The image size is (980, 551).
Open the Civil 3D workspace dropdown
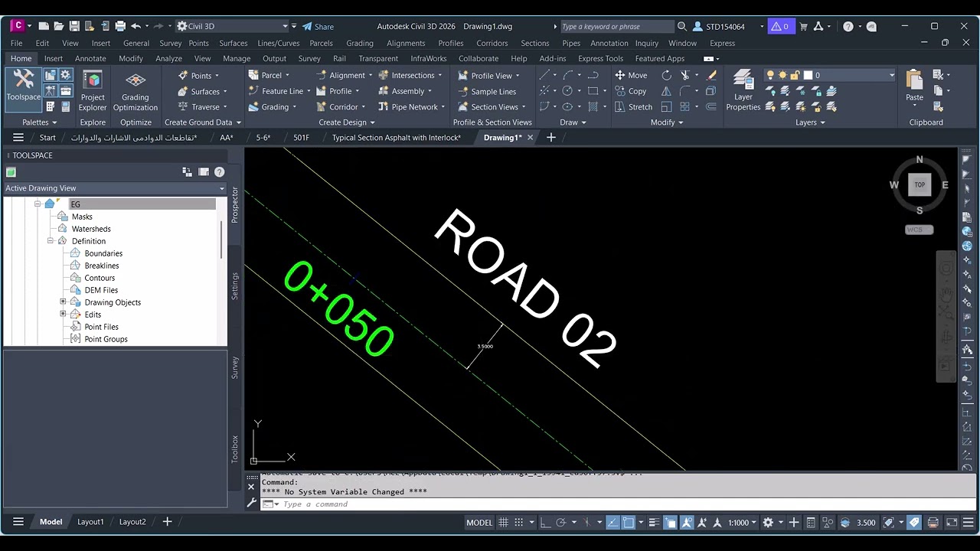click(x=233, y=26)
